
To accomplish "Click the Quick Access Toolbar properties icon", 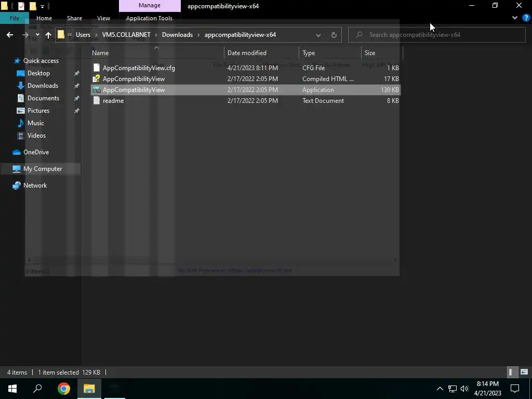I will click(x=21, y=6).
